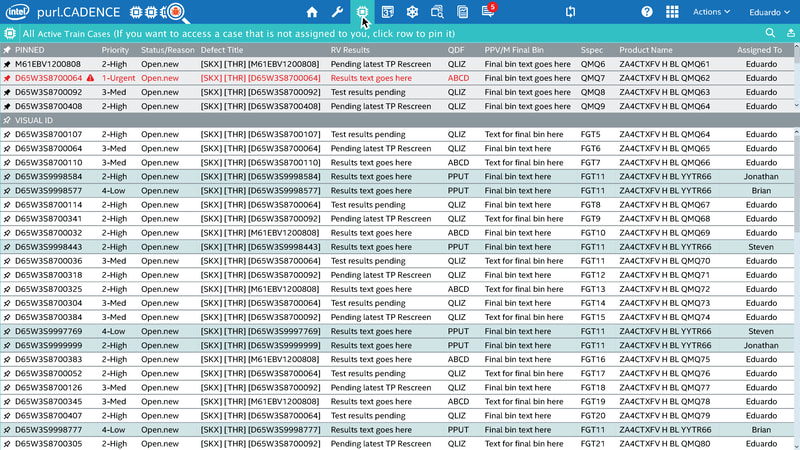Pin case D65W3S8700305

(7, 444)
